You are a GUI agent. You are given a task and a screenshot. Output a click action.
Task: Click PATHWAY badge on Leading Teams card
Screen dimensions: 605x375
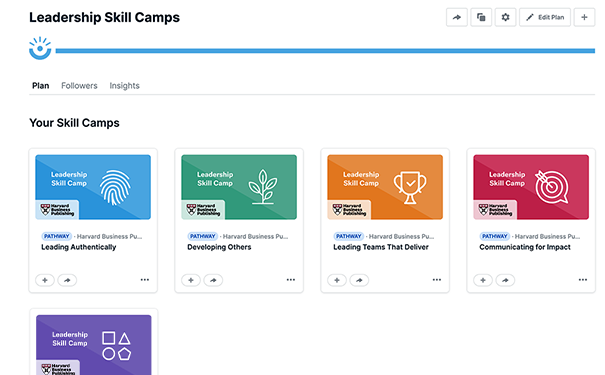[x=349, y=236]
